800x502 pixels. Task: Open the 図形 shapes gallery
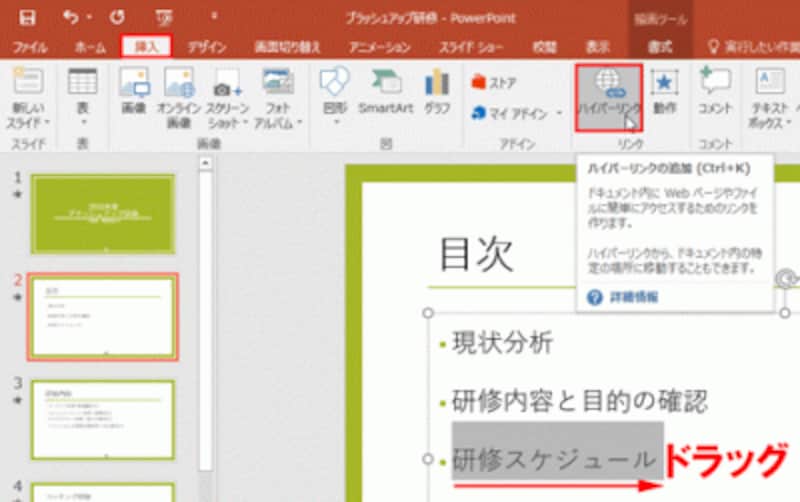coord(335,96)
